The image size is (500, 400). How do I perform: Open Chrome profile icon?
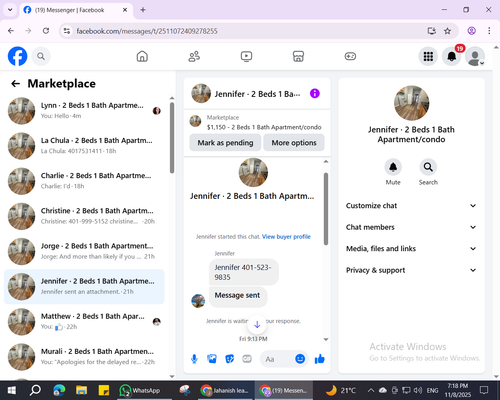pos(471,31)
